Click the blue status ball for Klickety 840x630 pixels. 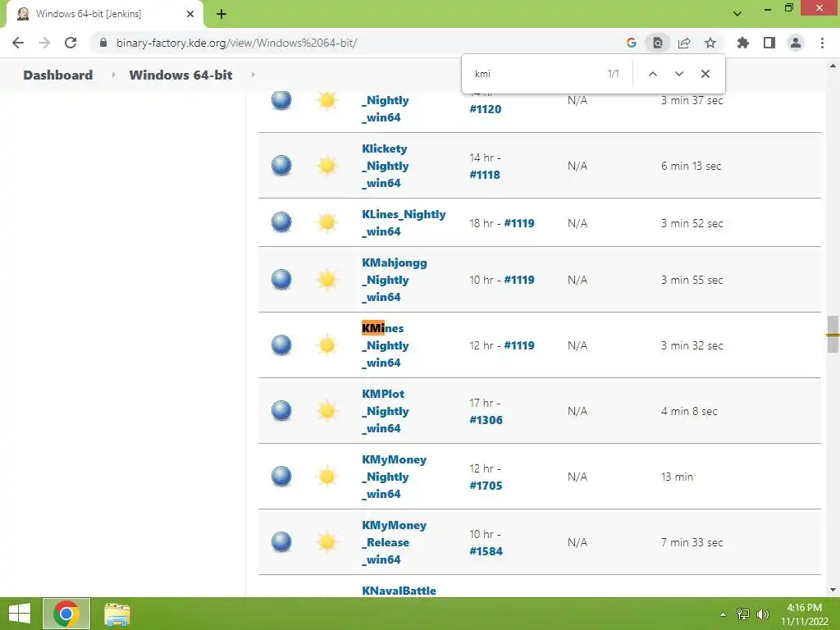281,166
